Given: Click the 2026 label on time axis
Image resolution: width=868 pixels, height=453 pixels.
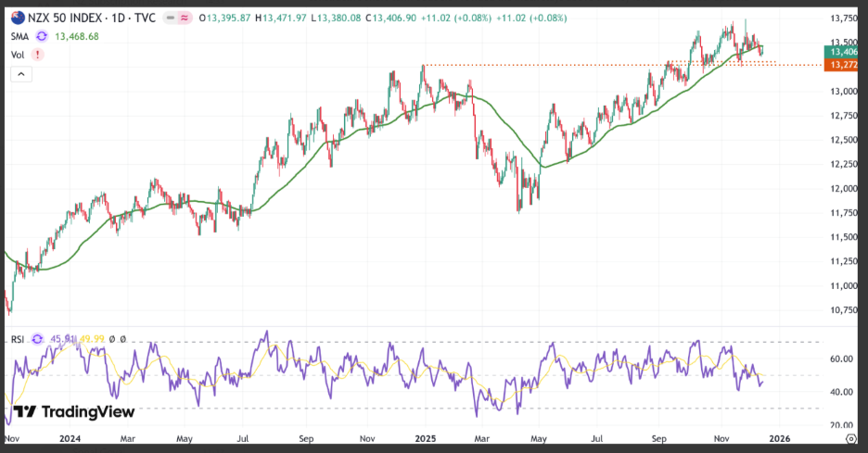Looking at the screenshot, I should (779, 438).
